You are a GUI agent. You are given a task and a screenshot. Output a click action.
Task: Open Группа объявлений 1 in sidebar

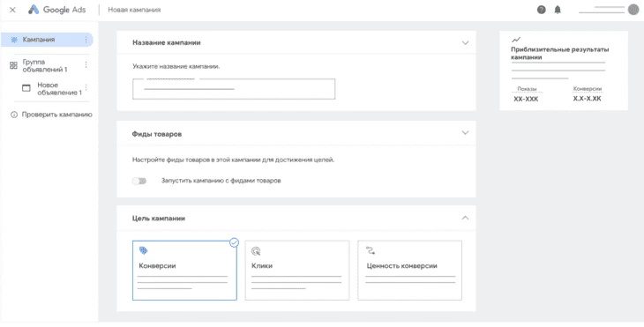point(44,65)
